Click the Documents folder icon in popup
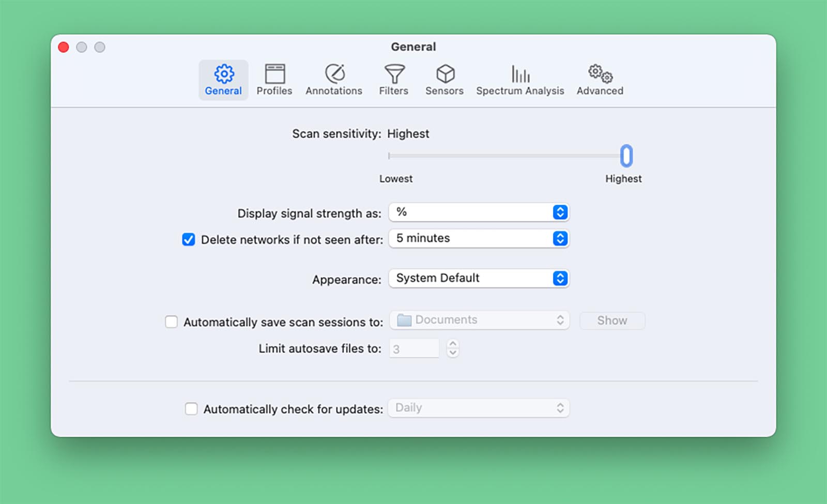The height and width of the screenshot is (504, 827). pyautogui.click(x=404, y=320)
